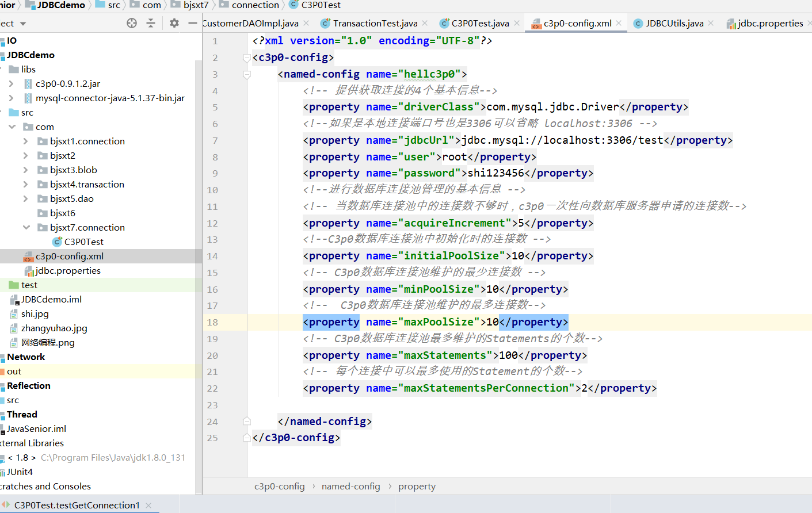The width and height of the screenshot is (812, 513).
Task: Click bjsxt7 in the navigation breadcrumb
Action: coord(196,5)
